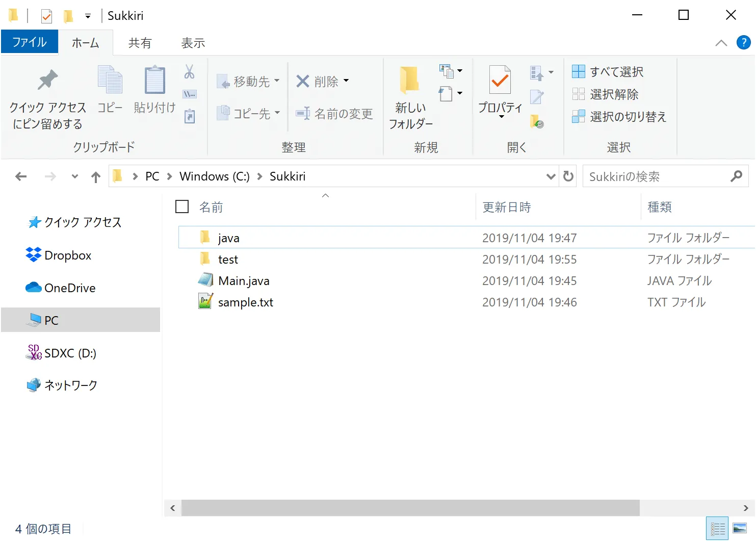Click the Copy icon in clipboard group
The width and height of the screenshot is (756, 541).
click(x=110, y=80)
